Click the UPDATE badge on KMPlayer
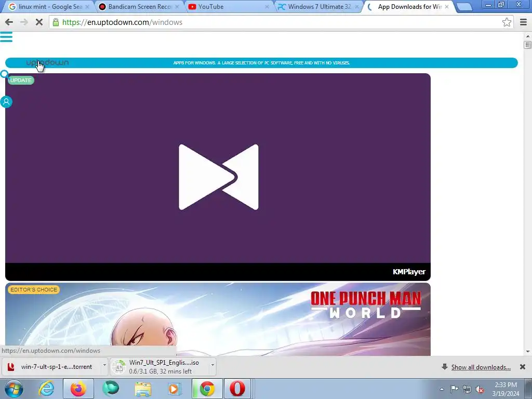Image resolution: width=532 pixels, height=399 pixels. [21, 81]
